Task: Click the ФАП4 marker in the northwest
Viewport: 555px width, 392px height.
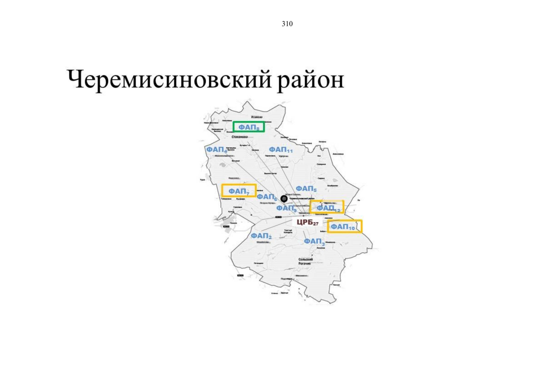Action: tap(216, 150)
